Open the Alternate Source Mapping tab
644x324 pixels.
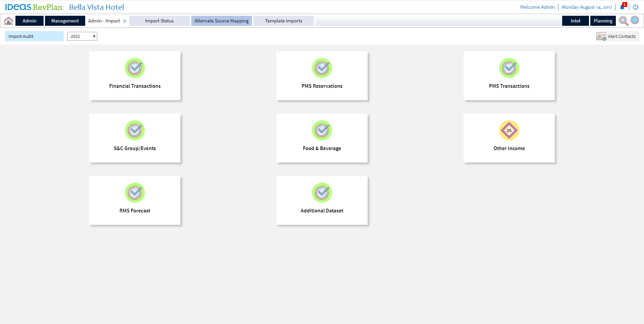coord(221,21)
